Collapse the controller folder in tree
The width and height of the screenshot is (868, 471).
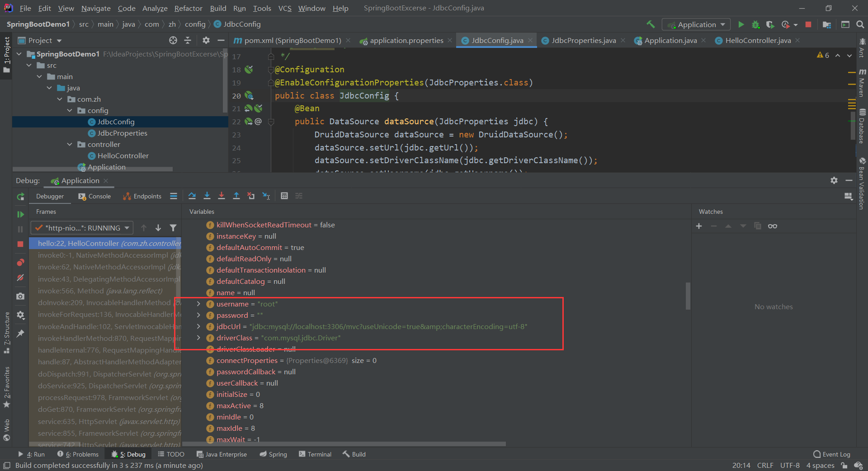coord(70,144)
